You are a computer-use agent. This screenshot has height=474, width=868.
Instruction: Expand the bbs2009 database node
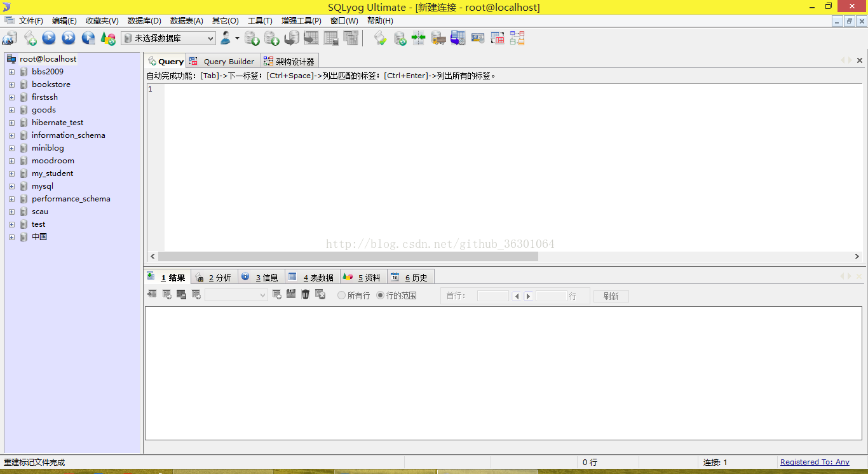[11, 72]
